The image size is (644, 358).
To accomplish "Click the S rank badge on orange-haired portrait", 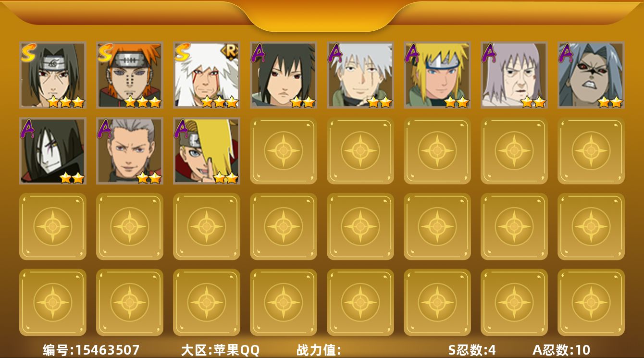I will click(105, 53).
